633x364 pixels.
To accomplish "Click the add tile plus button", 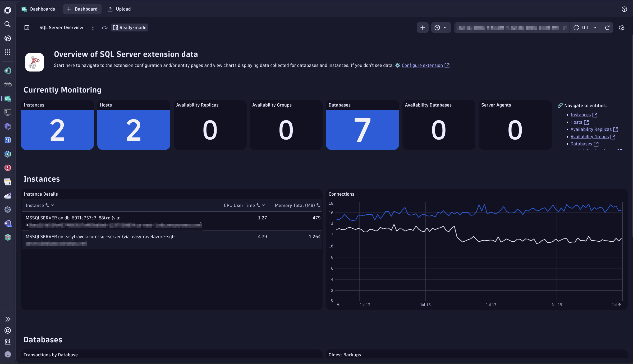I will pyautogui.click(x=423, y=27).
